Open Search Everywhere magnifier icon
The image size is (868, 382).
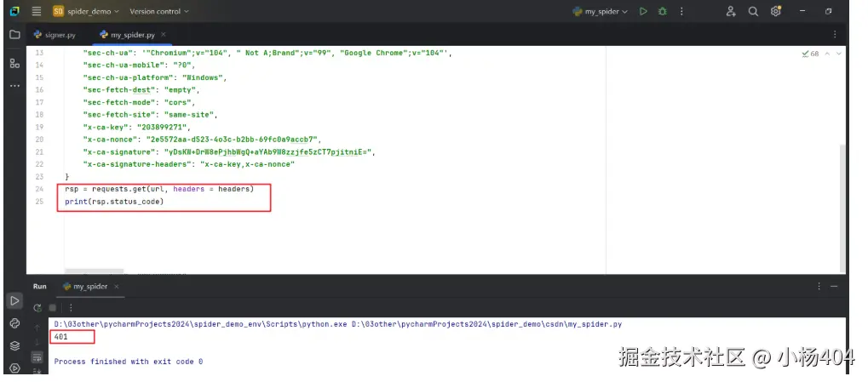click(x=753, y=11)
